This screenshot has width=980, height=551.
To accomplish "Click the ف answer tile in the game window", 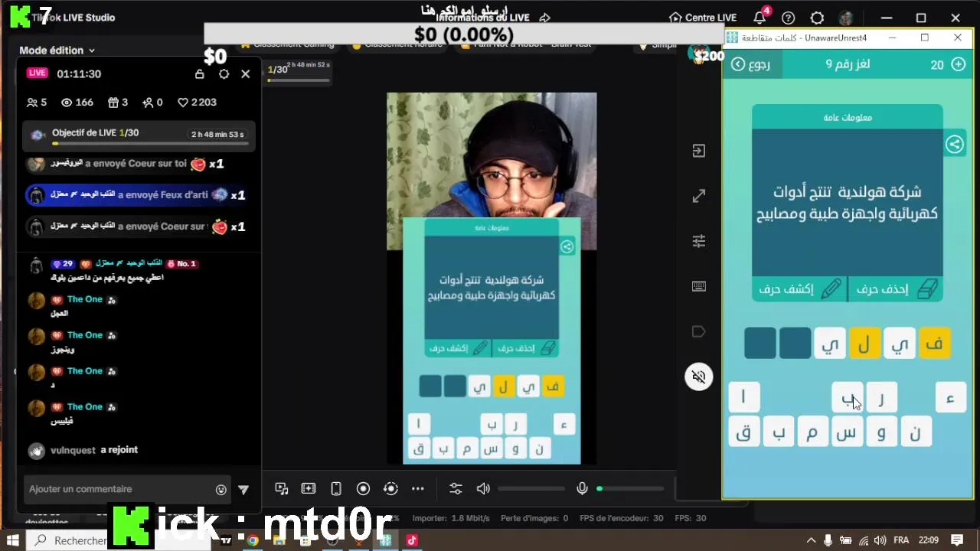I will 934,344.
